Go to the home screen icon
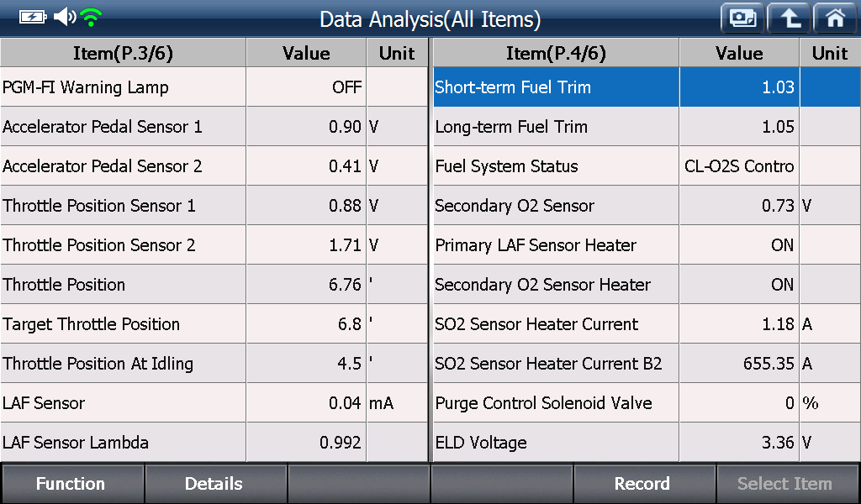This screenshot has height=504, width=861. (835, 18)
